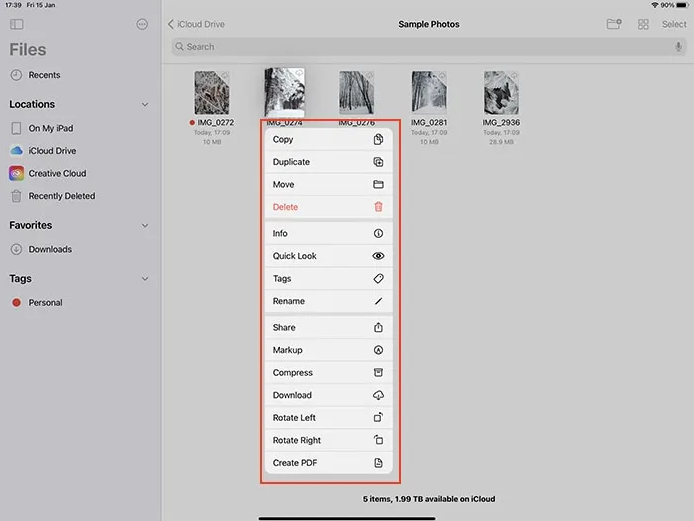Choose Duplicate from context menu
694x521 pixels.
click(x=328, y=162)
